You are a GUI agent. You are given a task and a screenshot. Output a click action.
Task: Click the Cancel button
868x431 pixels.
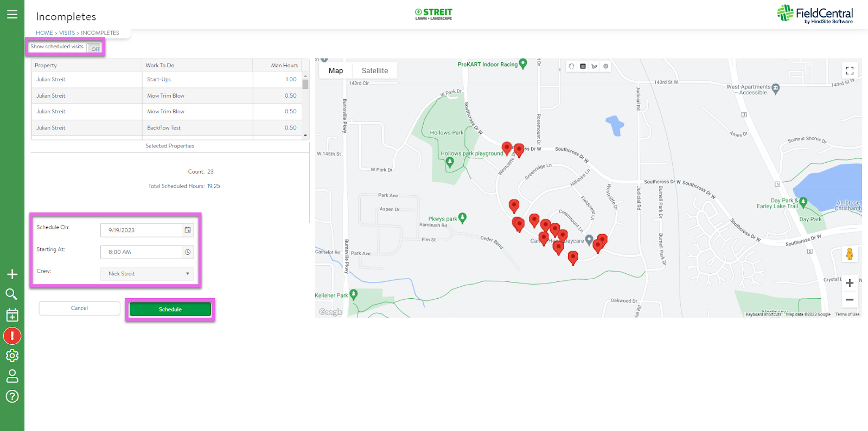(79, 308)
